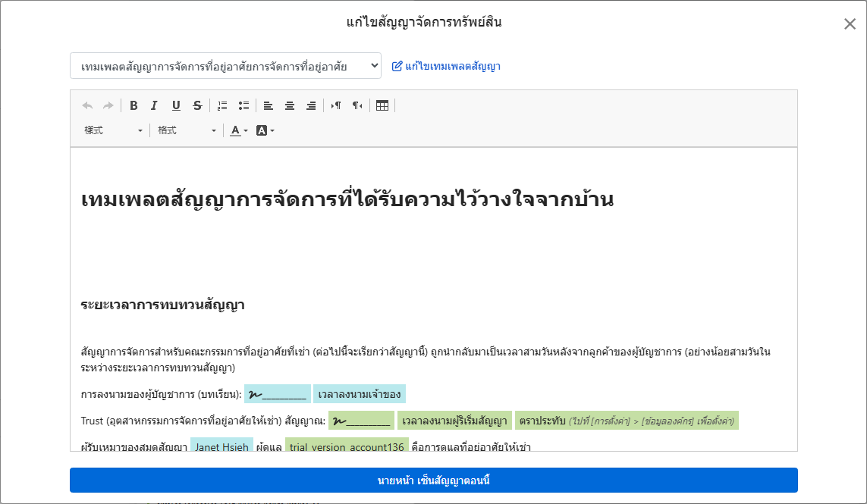Apply strikethrough formatting
This screenshot has width=867, height=504.
coord(197,105)
